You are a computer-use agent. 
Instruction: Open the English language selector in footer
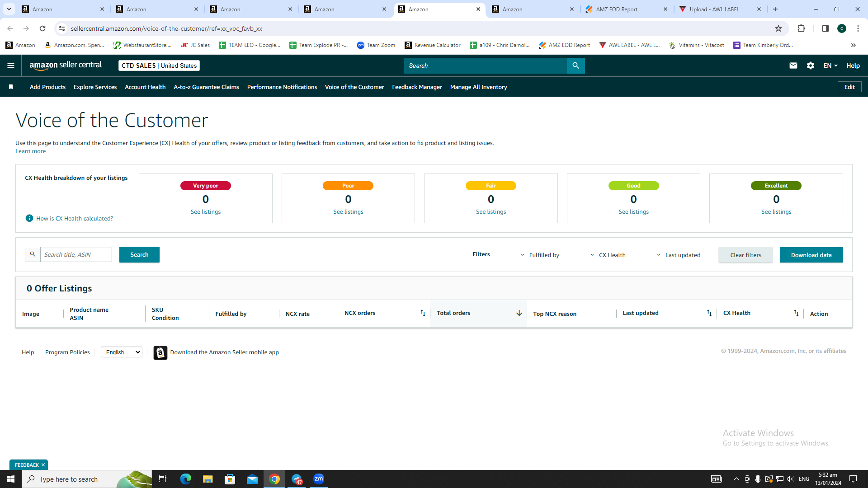(122, 352)
